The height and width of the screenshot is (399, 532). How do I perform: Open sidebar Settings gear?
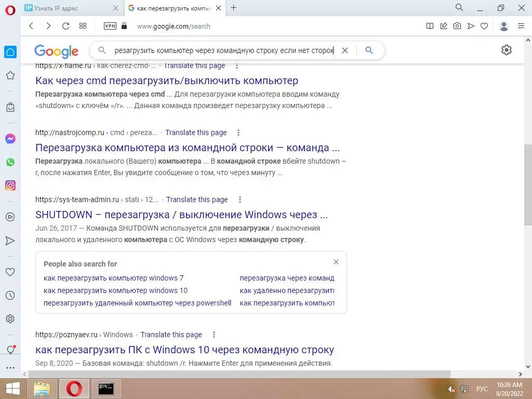(x=10, y=318)
